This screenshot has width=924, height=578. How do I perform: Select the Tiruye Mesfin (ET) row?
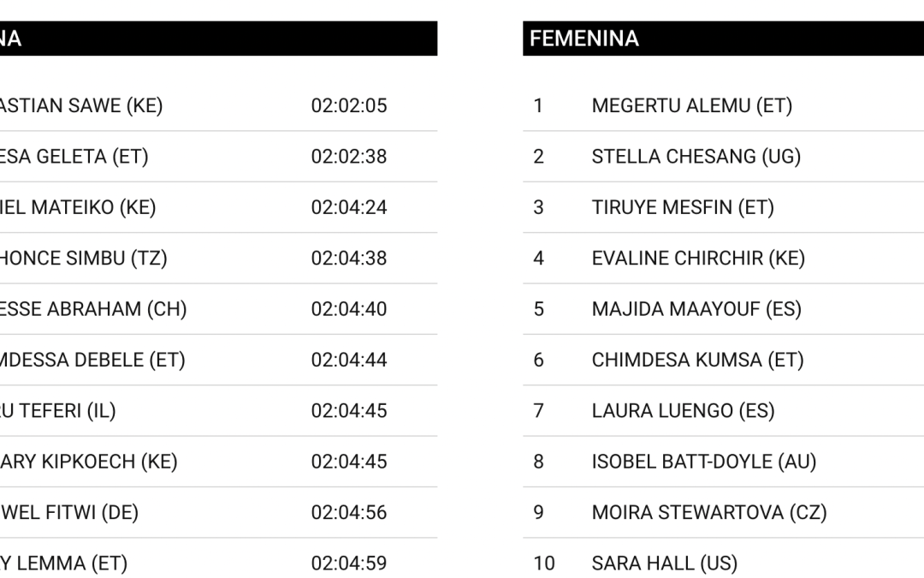pos(682,207)
